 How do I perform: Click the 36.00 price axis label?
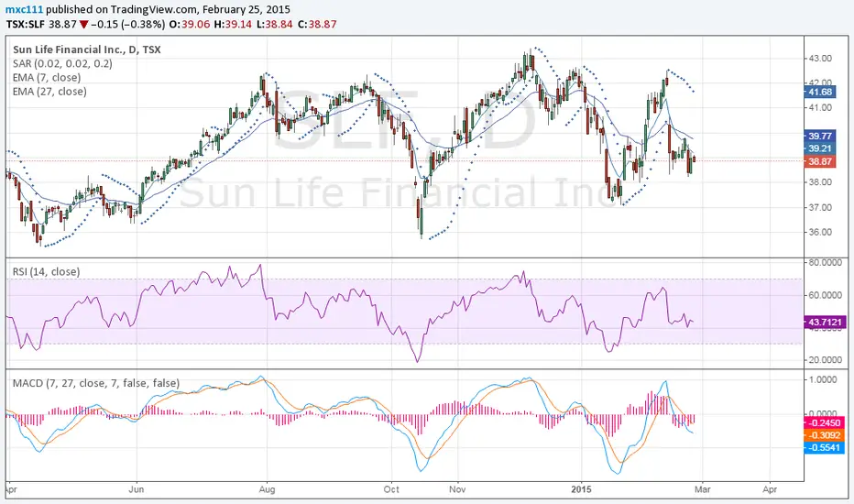pos(820,232)
